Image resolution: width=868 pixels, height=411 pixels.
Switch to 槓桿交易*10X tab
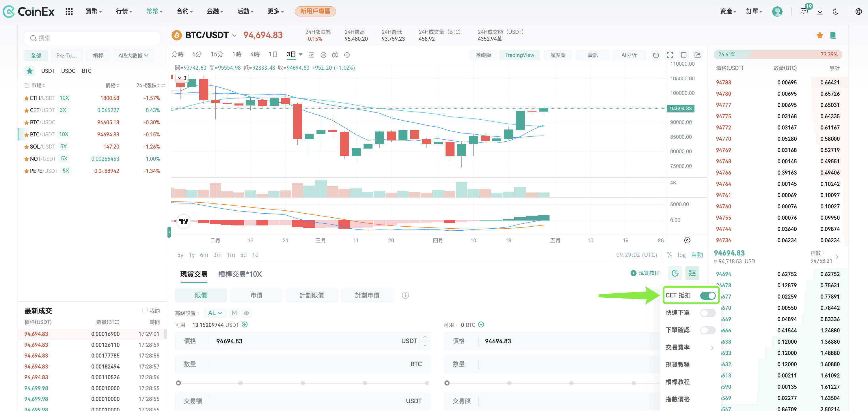[x=240, y=274]
